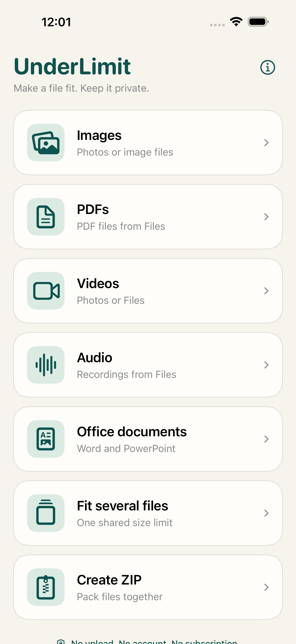Open the Videos row chevron
The image size is (296, 644).
coord(266,291)
